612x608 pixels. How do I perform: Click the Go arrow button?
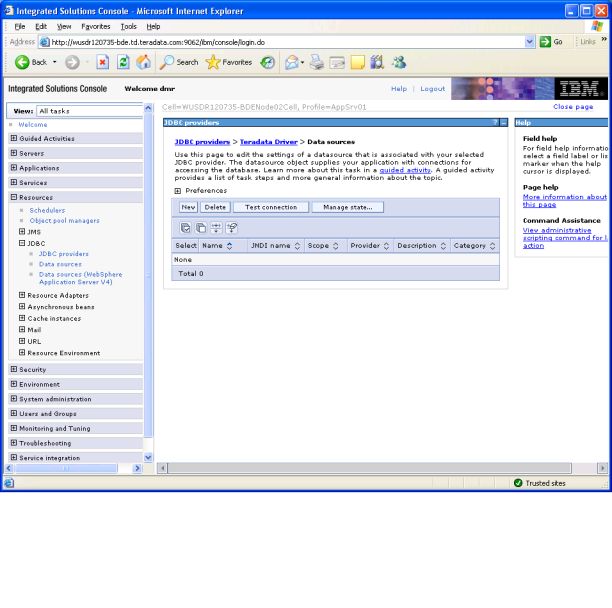click(x=551, y=42)
